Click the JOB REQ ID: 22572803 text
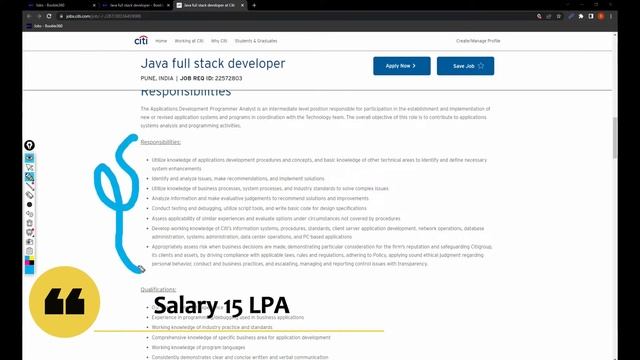The height and width of the screenshot is (360, 640). (211, 78)
